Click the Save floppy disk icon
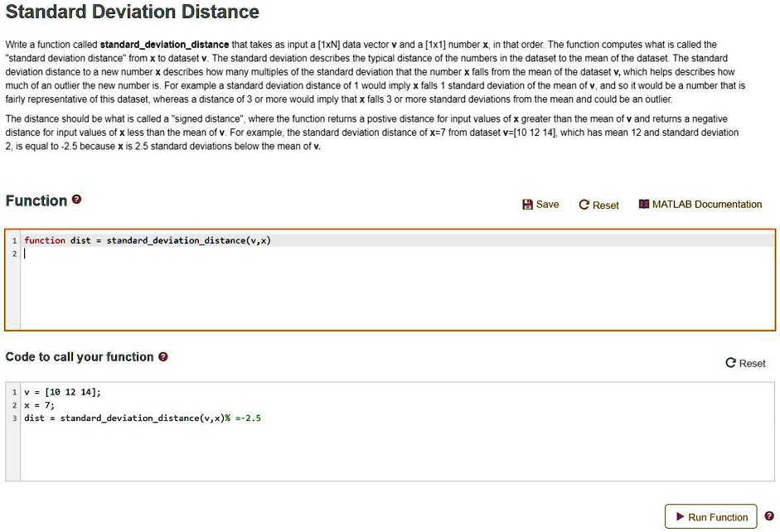The height and width of the screenshot is (532, 780). (x=528, y=204)
